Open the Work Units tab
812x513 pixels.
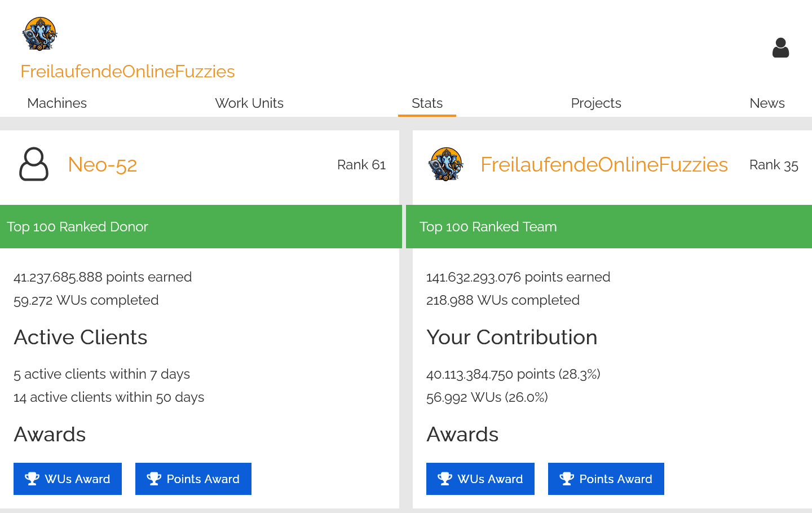[x=249, y=103]
